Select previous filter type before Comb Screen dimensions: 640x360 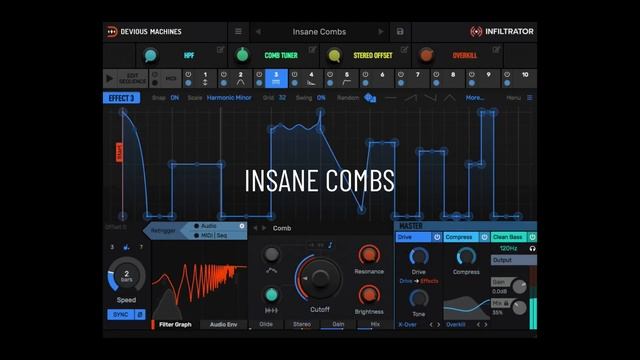(x=256, y=228)
